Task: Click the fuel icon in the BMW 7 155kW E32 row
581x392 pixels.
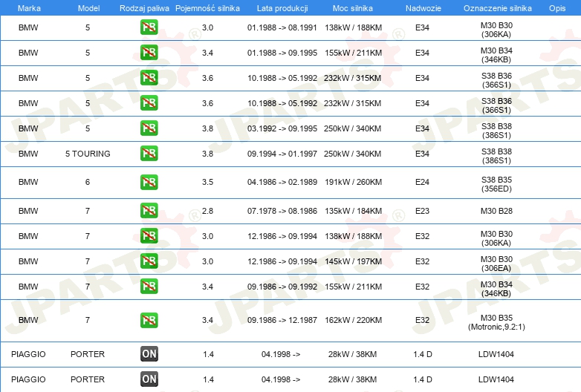Action: (x=149, y=287)
